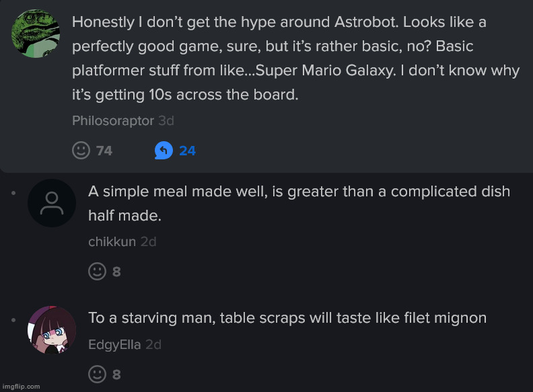Click the blue reply icon under Philosoraptor's comment
This screenshot has width=533, height=392.
coord(164,150)
